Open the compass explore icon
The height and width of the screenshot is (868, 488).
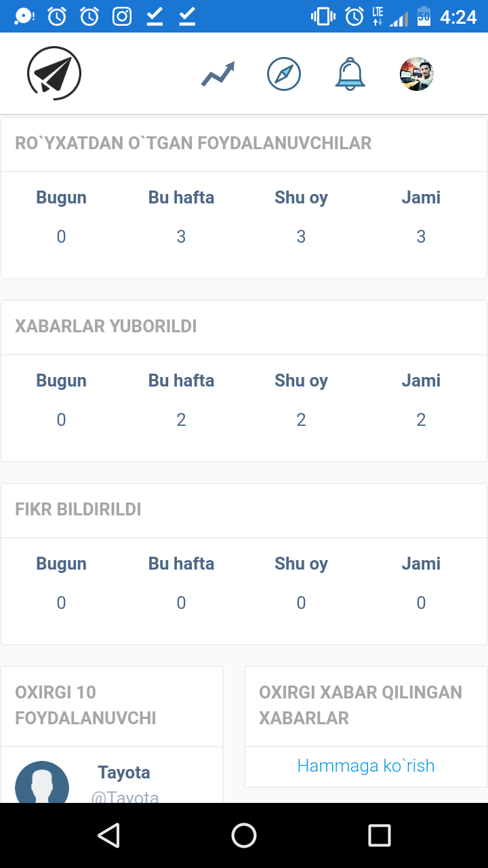284,74
